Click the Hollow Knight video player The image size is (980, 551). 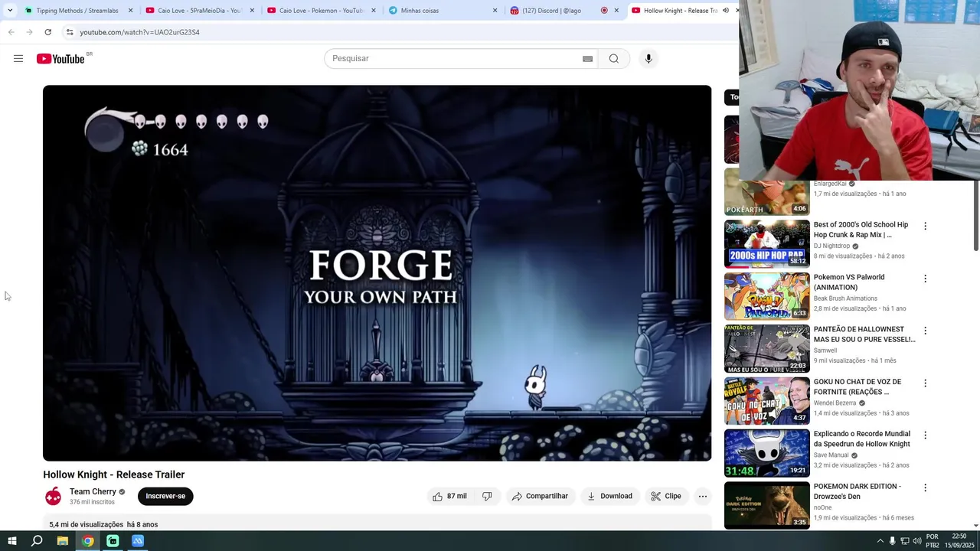377,273
